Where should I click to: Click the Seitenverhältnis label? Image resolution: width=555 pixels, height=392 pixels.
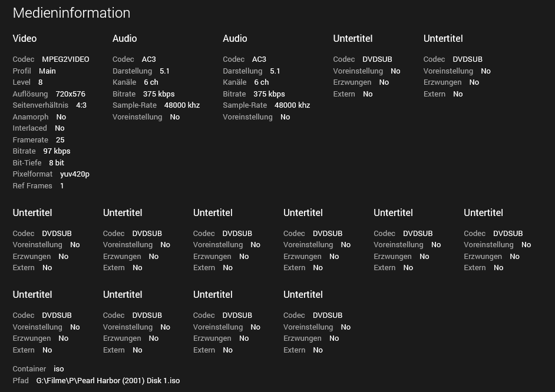[x=41, y=105]
